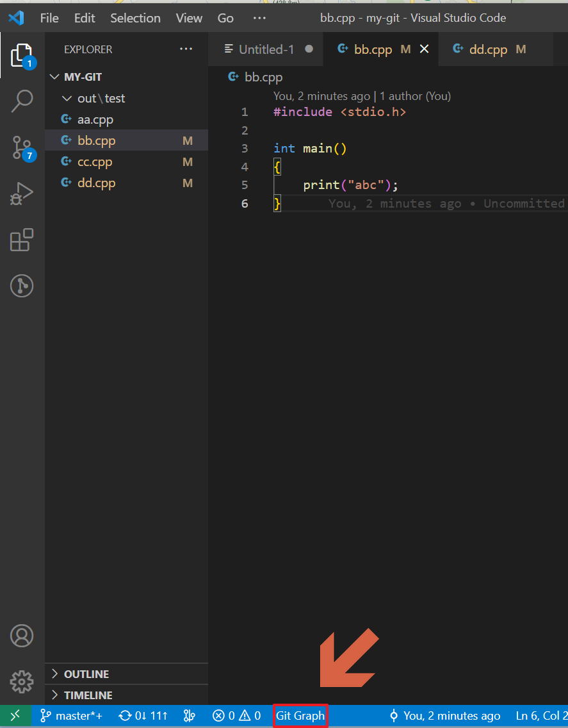Open Git Graph from the status bar
This screenshot has width=568, height=728.
point(300,715)
